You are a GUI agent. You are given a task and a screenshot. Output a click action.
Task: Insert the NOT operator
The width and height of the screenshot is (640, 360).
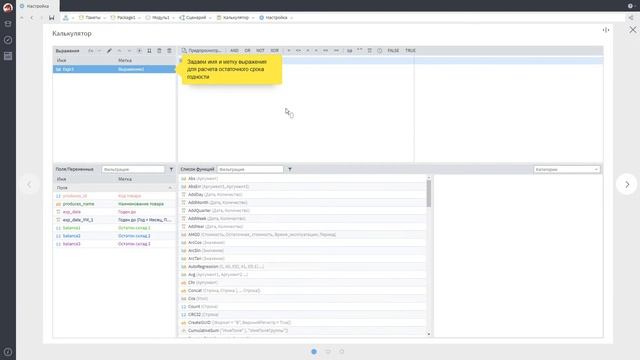tap(260, 50)
